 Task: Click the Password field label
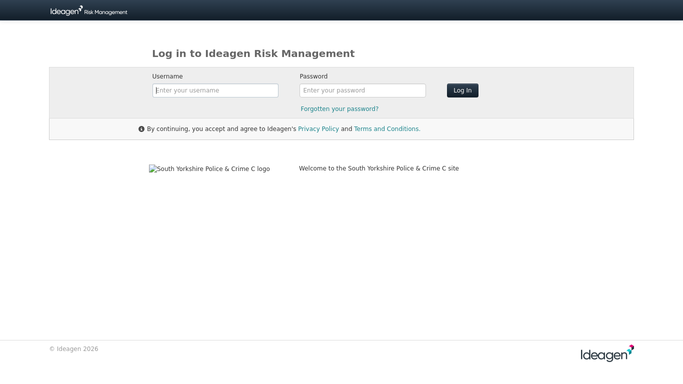click(x=313, y=76)
